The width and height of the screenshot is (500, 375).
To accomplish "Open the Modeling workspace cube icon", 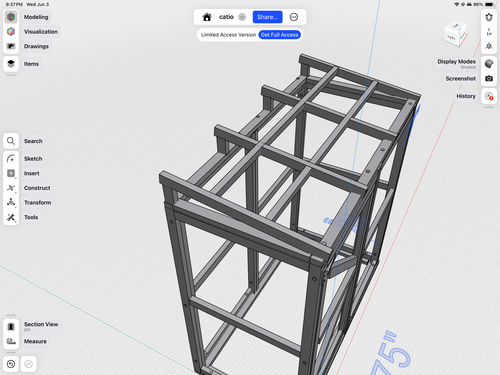I will [11, 17].
